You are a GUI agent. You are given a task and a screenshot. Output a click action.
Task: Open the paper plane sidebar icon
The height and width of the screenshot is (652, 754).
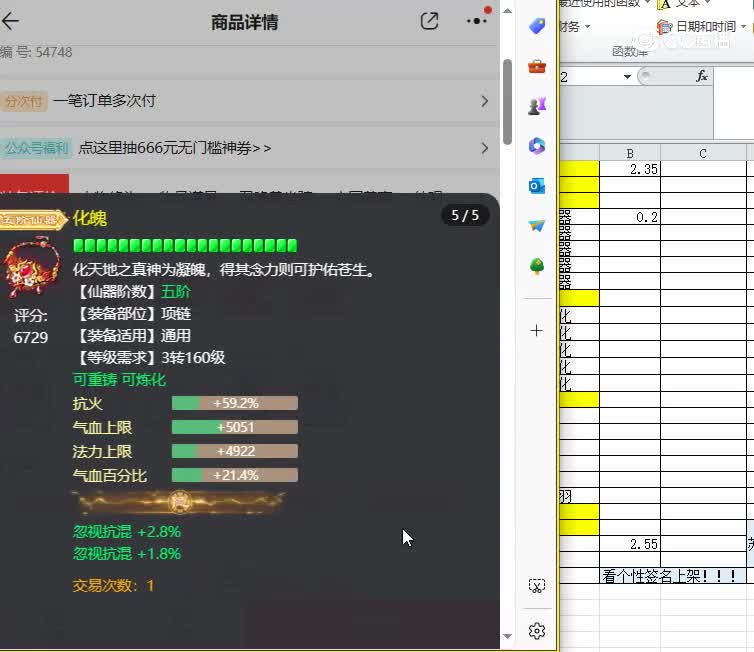pos(537,225)
